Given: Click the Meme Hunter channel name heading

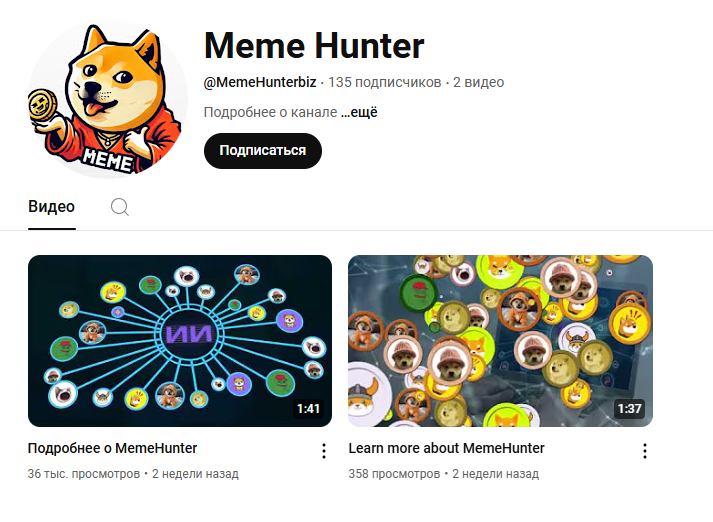Looking at the screenshot, I should (x=314, y=46).
